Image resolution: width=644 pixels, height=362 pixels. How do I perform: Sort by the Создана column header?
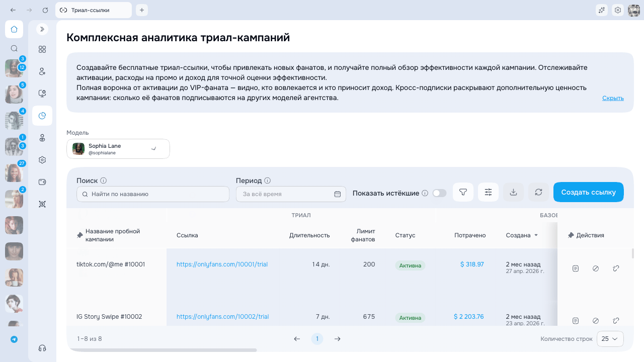click(x=522, y=235)
